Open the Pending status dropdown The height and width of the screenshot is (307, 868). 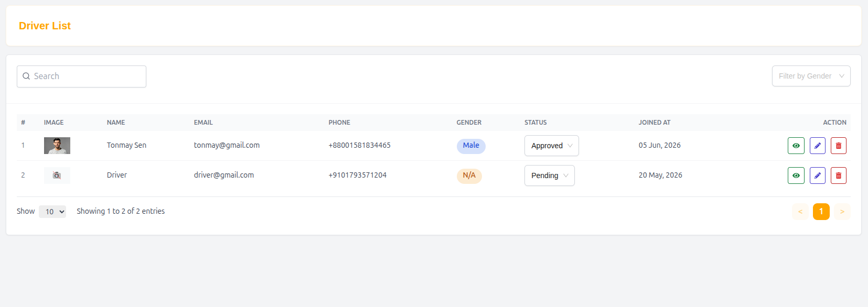tap(549, 176)
